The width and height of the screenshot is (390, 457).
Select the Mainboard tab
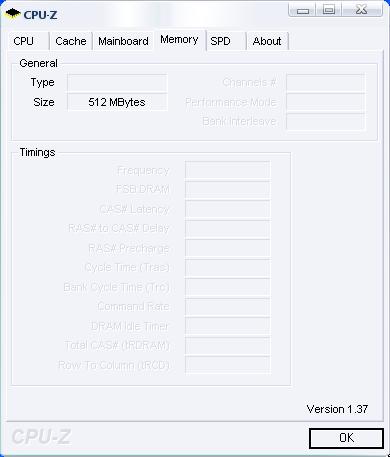pyautogui.click(x=123, y=41)
